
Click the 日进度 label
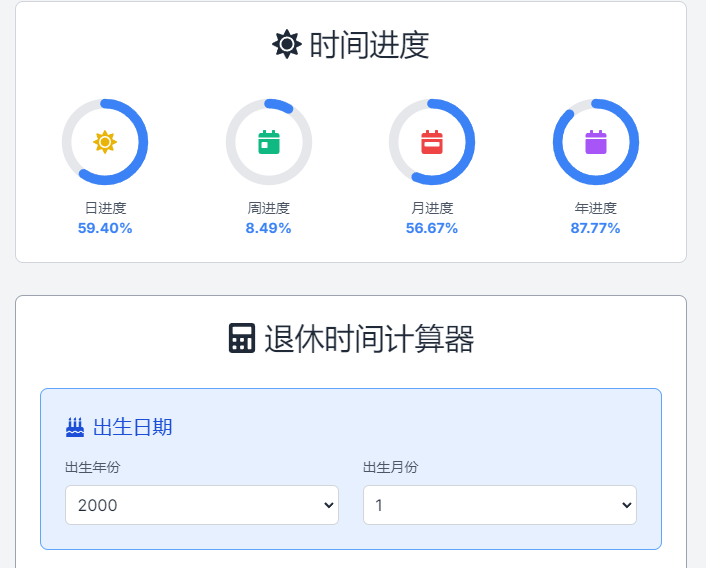[x=105, y=208]
